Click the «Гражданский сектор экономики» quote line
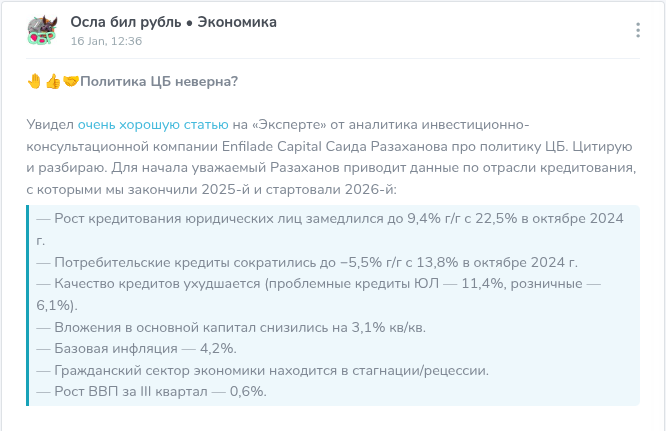 [x=262, y=370]
